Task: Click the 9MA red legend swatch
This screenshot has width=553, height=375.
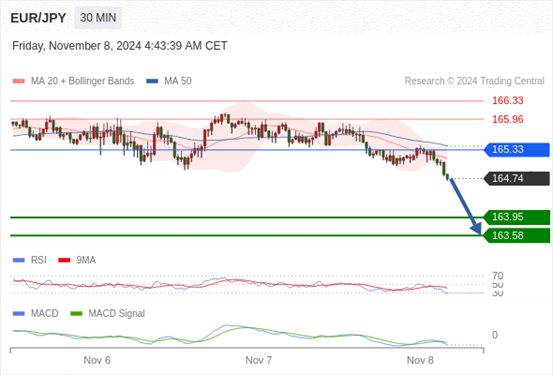Action: (x=64, y=260)
